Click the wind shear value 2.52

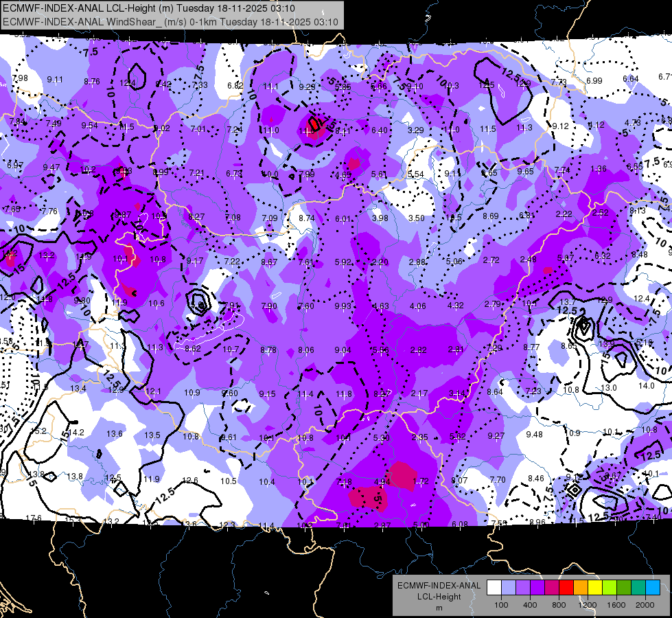[x=601, y=212]
